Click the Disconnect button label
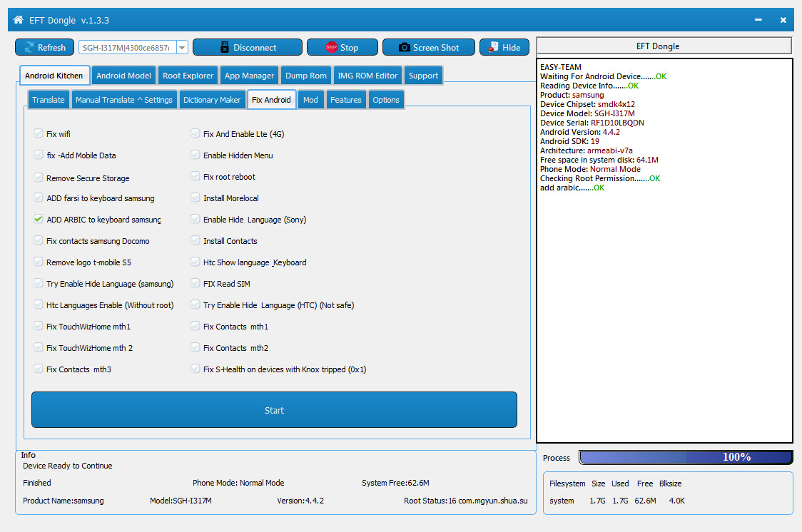This screenshot has height=532, width=802. [x=255, y=48]
